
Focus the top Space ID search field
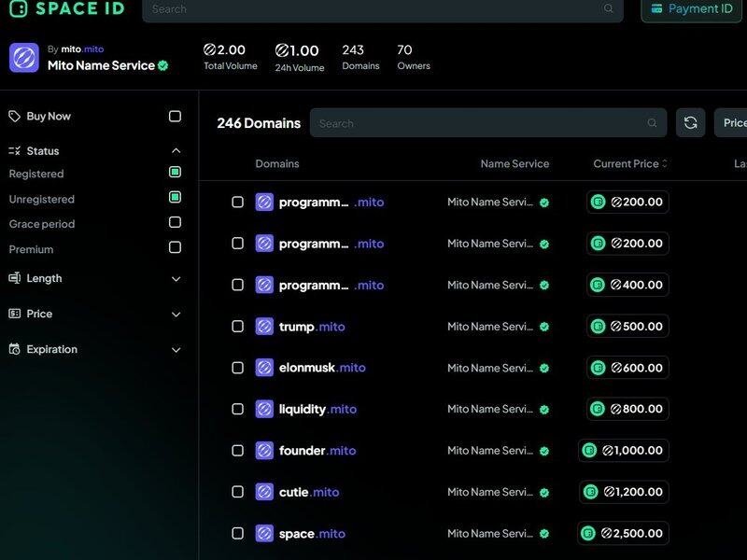(x=383, y=9)
